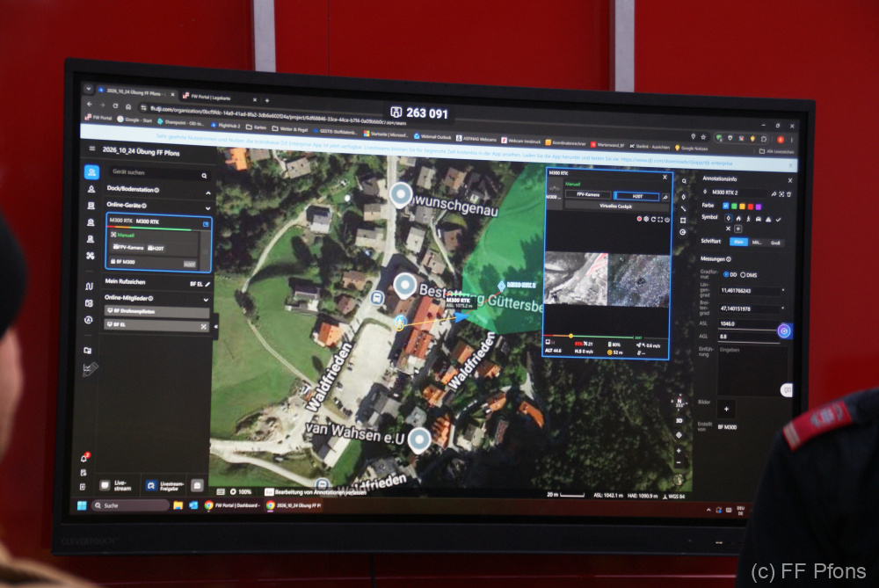Collapse the Online-Mitglieder list
Viewport: 879px width, 588px height.
coord(206,300)
